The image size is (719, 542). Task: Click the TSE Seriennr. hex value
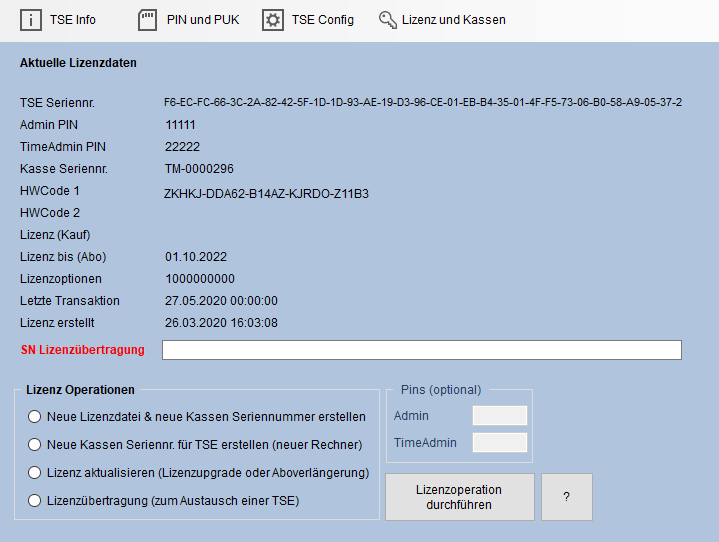pyautogui.click(x=423, y=102)
